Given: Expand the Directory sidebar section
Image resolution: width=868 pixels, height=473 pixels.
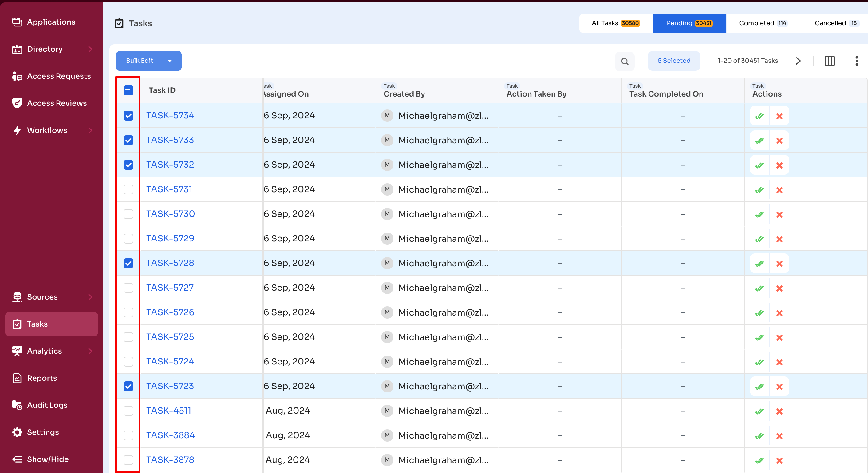Looking at the screenshot, I should point(45,49).
